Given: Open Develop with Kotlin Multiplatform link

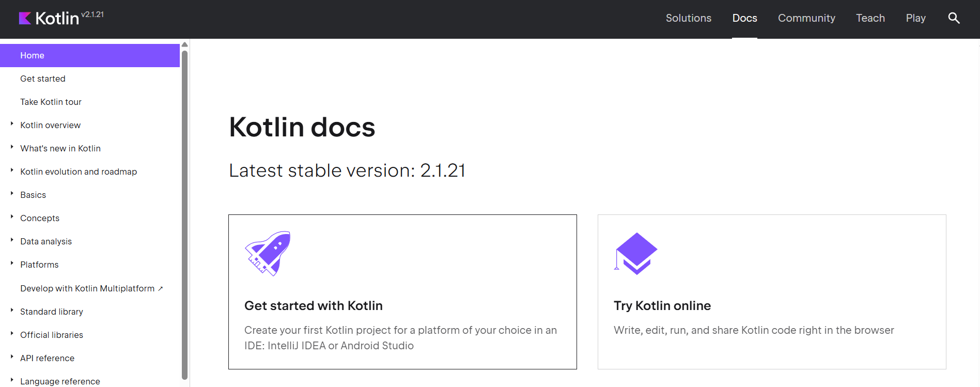Looking at the screenshot, I should coord(87,288).
